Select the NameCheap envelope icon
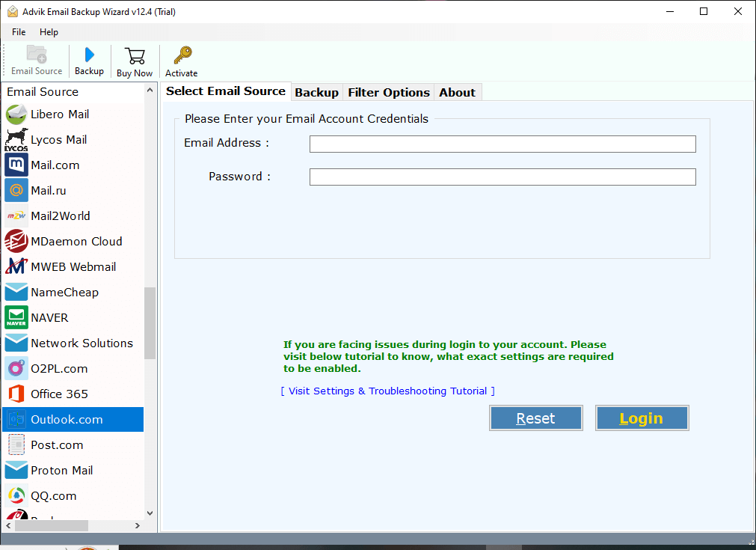This screenshot has width=756, height=550. (16, 293)
